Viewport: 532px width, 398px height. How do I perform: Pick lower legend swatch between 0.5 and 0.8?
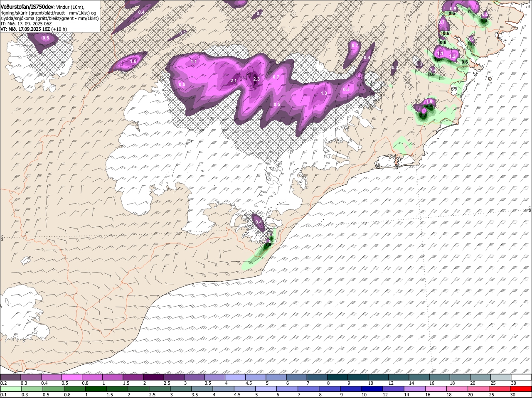coord(54,389)
